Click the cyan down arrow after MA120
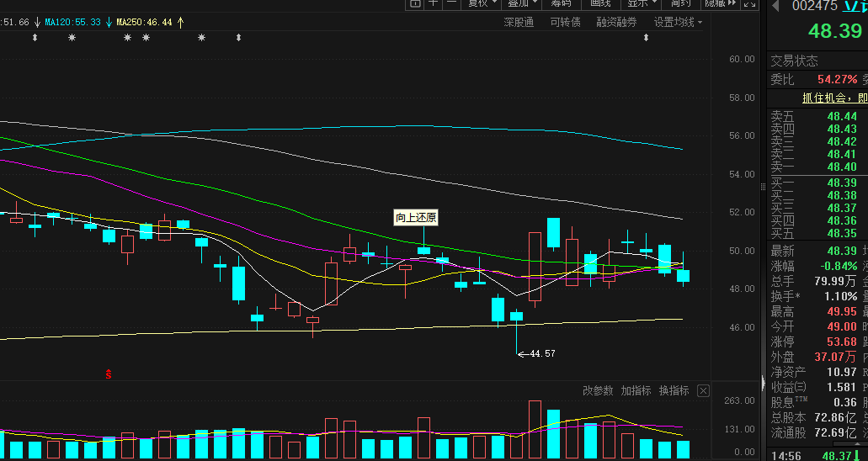The height and width of the screenshot is (461, 868). (x=109, y=23)
